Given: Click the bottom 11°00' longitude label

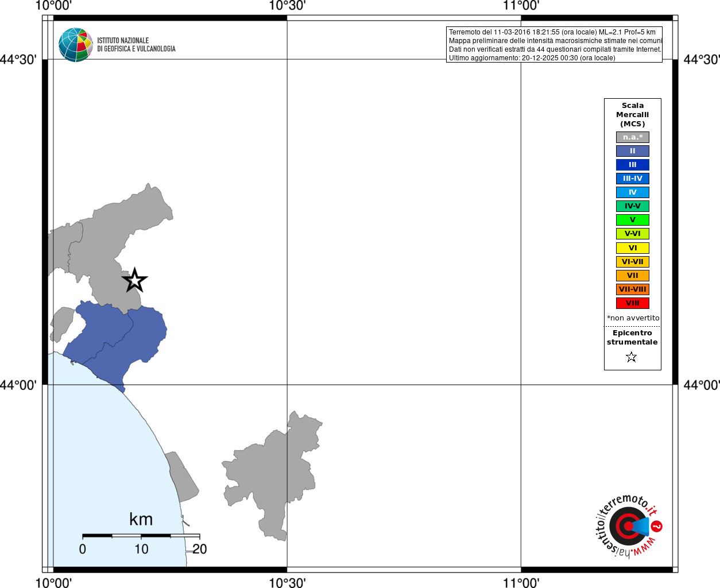Looking at the screenshot, I should [521, 582].
